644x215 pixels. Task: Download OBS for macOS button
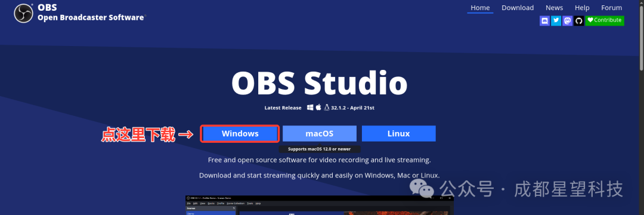[x=320, y=134]
